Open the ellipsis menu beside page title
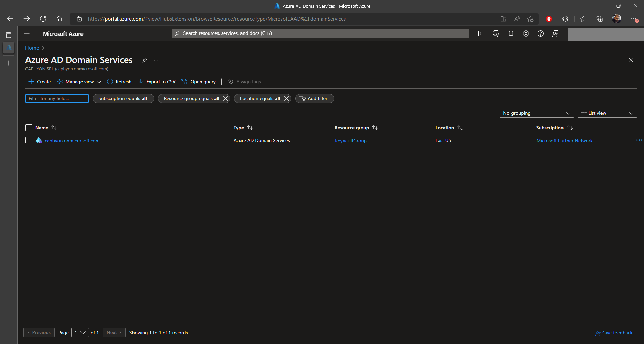This screenshot has width=644, height=344. pos(156,60)
